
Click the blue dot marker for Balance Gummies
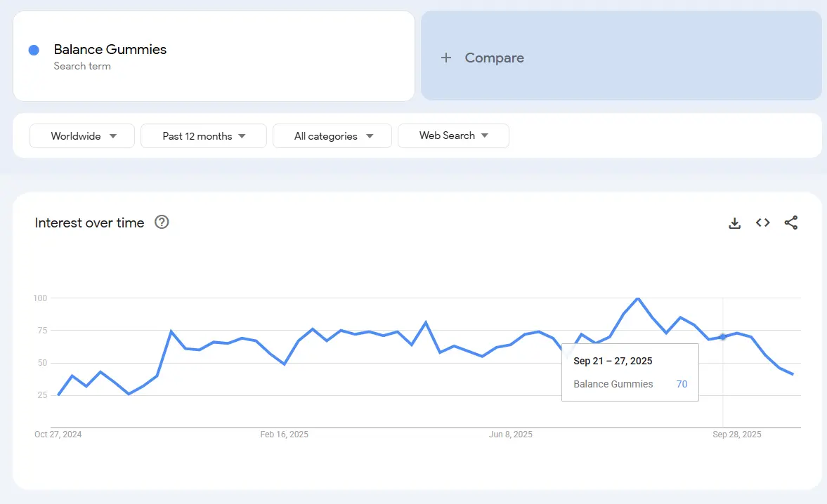[x=33, y=49]
